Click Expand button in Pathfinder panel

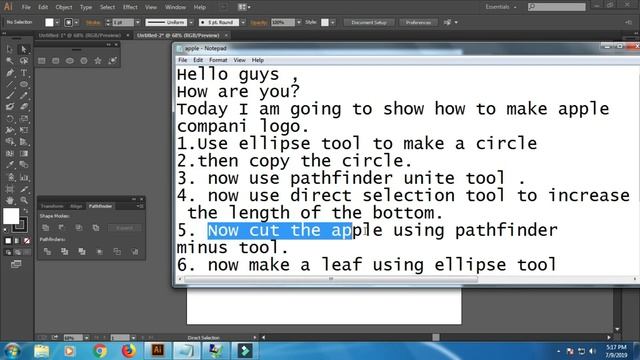pos(124,228)
